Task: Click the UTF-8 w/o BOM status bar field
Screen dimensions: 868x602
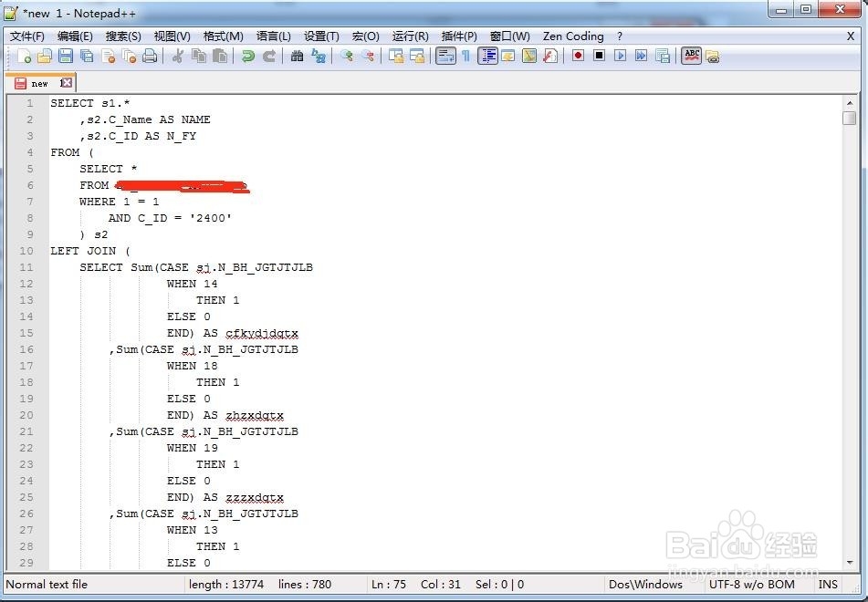Action: coord(751,584)
